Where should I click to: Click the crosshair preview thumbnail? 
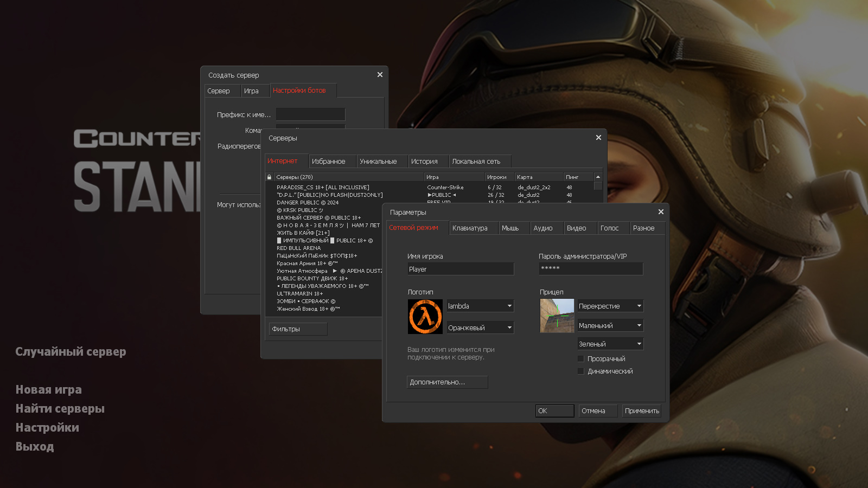(557, 316)
